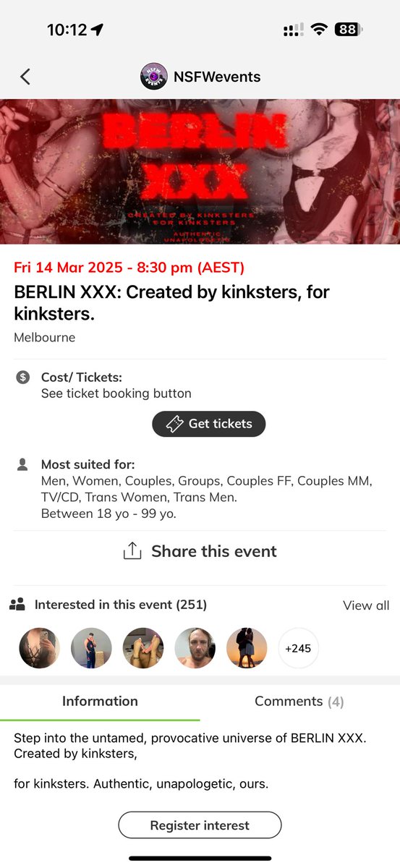Open the sunset couple avatar
Image resolution: width=400 pixels, height=868 pixels.
(247, 648)
